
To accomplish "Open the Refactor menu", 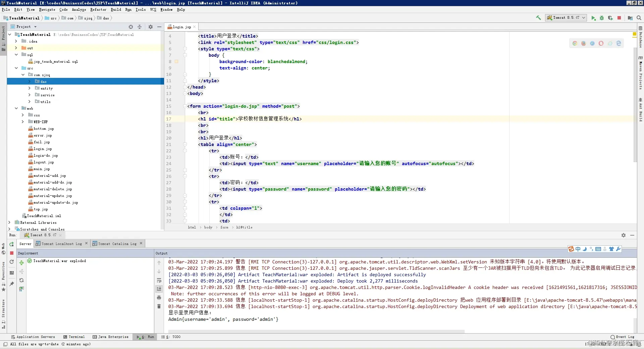I will point(98,10).
